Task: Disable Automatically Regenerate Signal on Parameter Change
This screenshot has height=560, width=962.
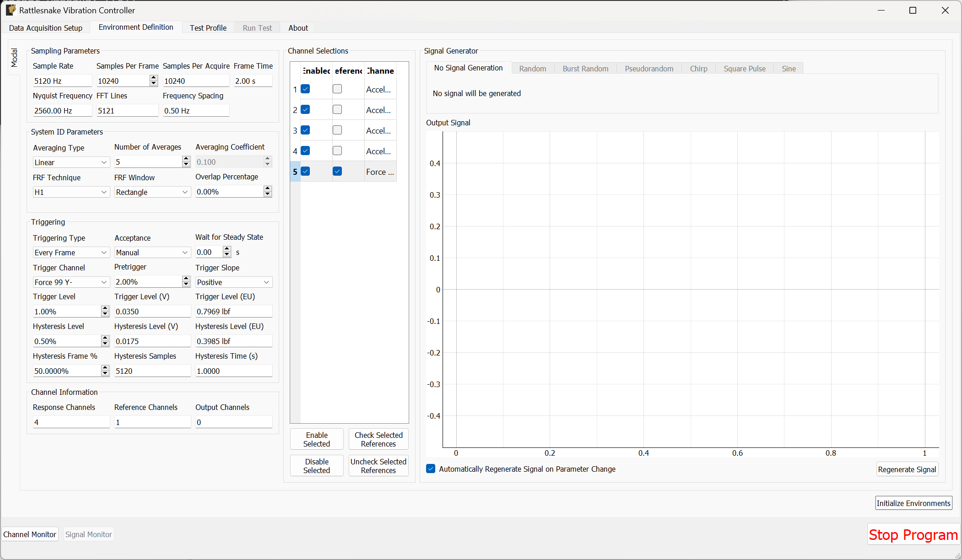Action: tap(431, 468)
